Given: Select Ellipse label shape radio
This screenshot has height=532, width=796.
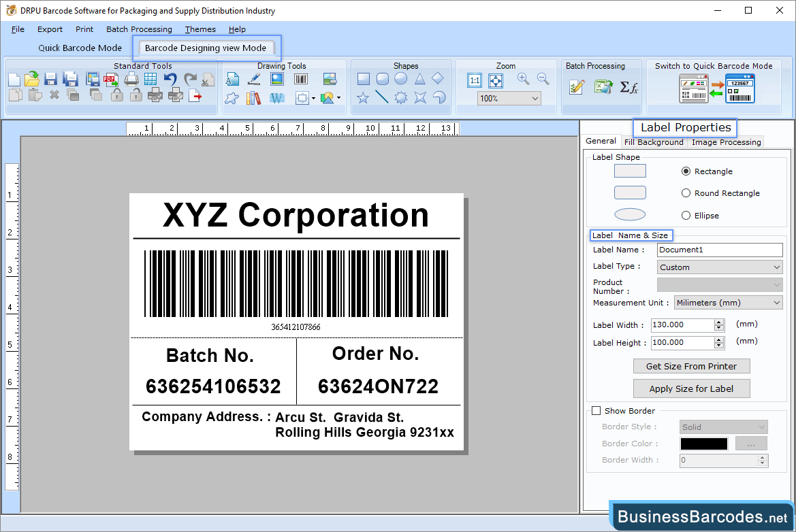Looking at the screenshot, I should 686,216.
